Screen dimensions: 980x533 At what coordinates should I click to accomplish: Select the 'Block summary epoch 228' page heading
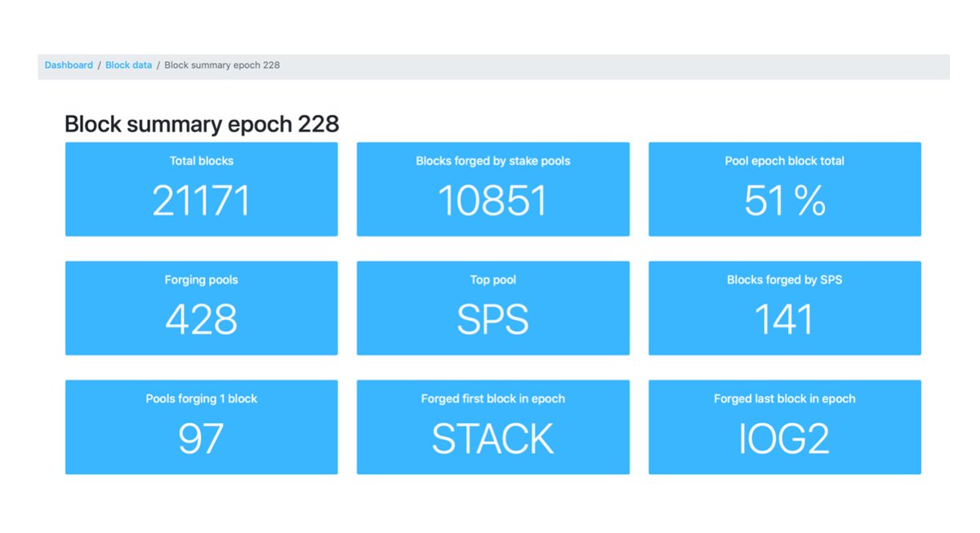click(x=202, y=124)
